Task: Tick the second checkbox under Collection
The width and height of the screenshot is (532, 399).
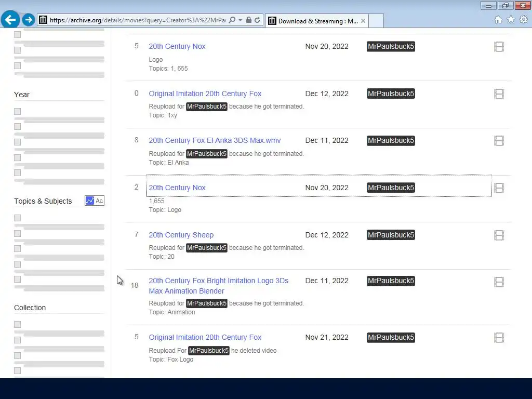Action: point(17,340)
